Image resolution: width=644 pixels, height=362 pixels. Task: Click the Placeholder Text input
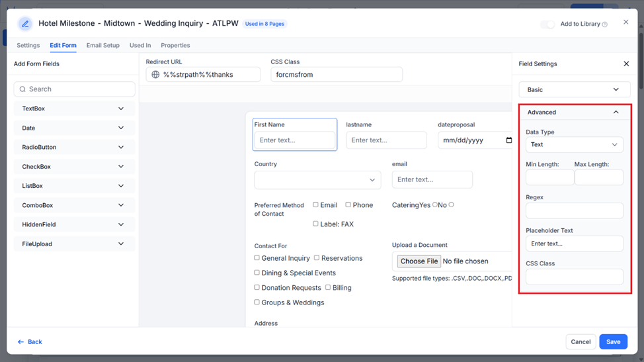pos(574,244)
